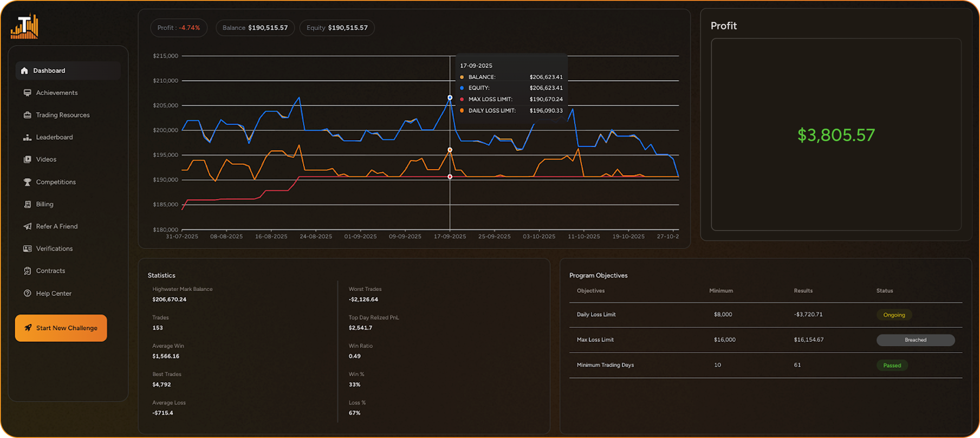Open the Billing page

[45, 204]
